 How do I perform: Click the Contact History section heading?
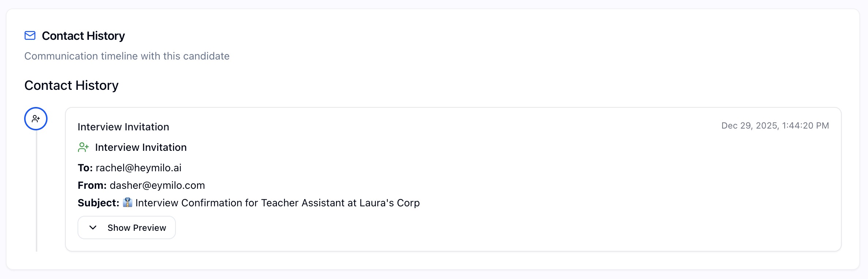[71, 85]
